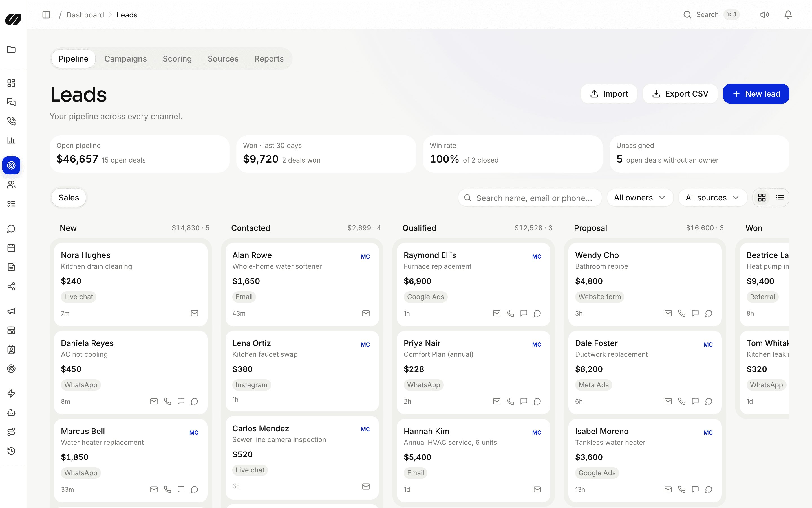
Task: Click the Instagram tag on Lena Ortiz
Action: 251,385
